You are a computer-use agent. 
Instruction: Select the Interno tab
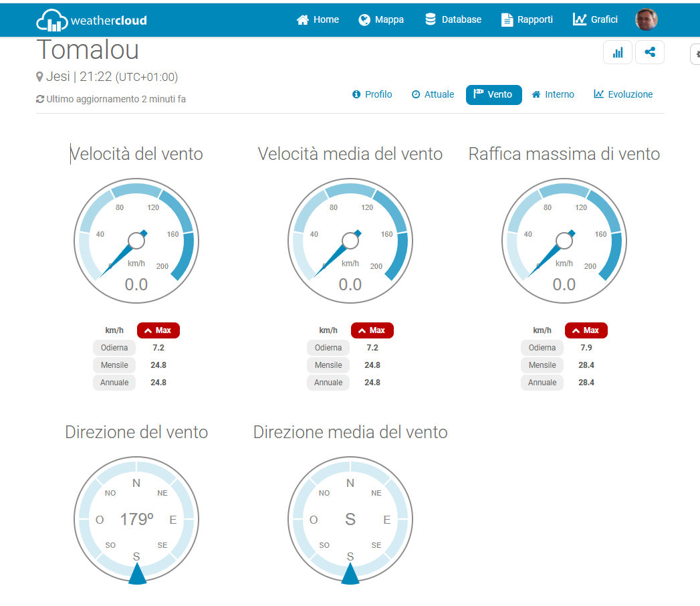pyautogui.click(x=552, y=94)
